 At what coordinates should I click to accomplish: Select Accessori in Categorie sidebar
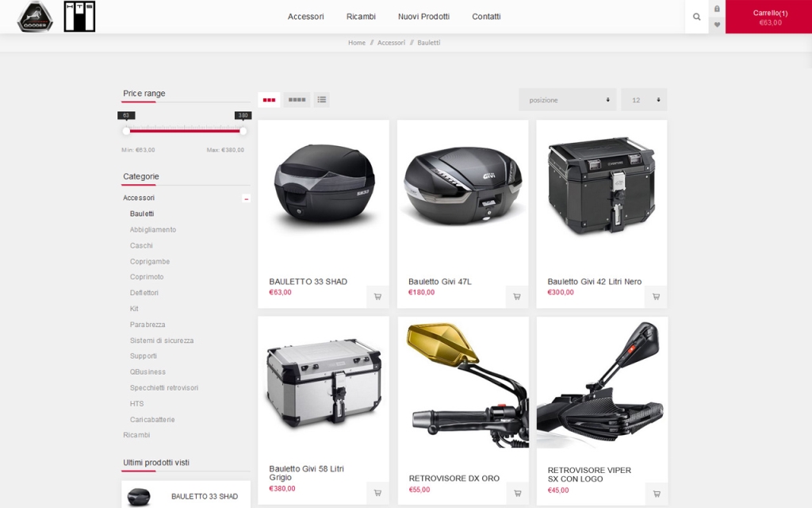(x=139, y=198)
